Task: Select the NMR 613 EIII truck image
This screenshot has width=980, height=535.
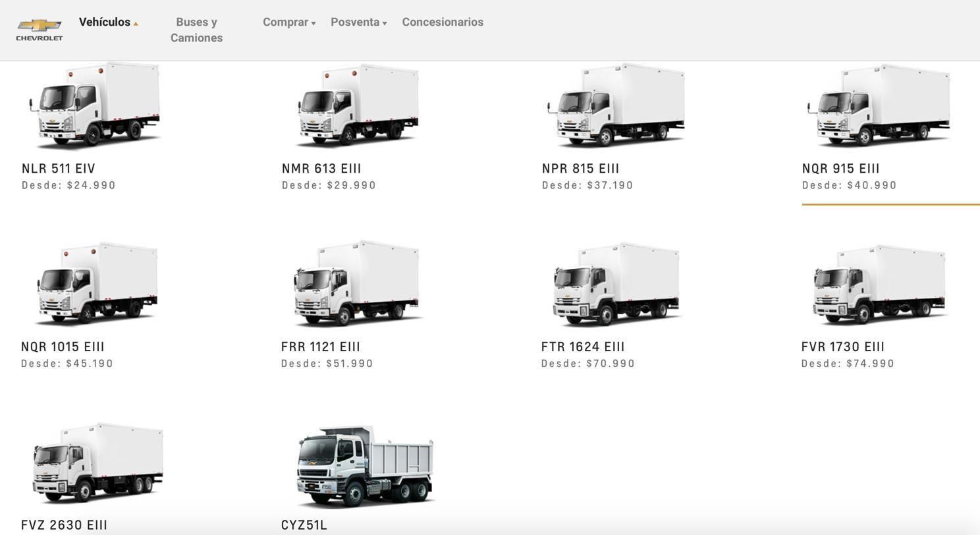Action: click(x=358, y=106)
